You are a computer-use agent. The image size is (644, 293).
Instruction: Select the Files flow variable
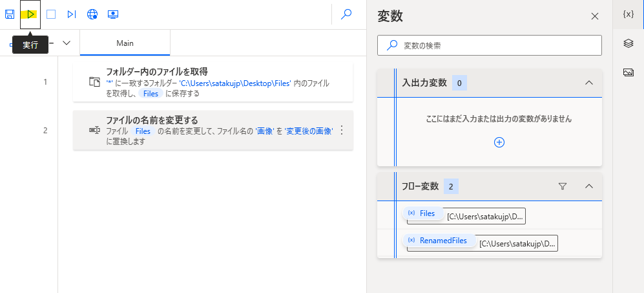tap(423, 213)
